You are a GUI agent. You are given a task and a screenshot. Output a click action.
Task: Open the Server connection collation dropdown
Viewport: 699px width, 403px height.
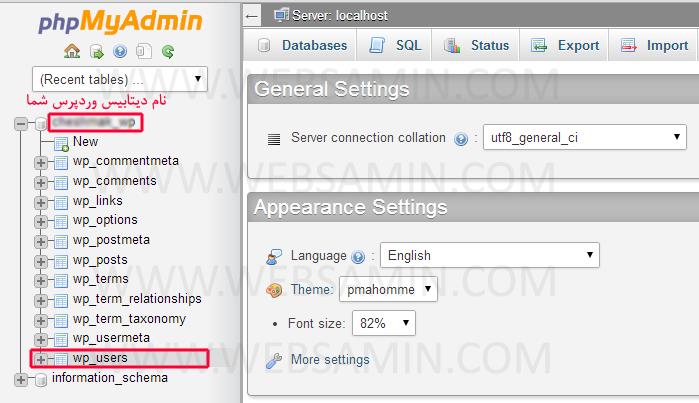(x=584, y=137)
